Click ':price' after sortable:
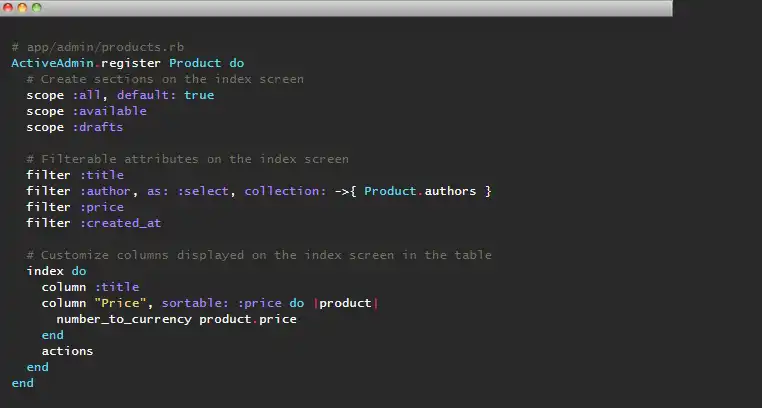The height and width of the screenshot is (408, 762). tap(260, 303)
